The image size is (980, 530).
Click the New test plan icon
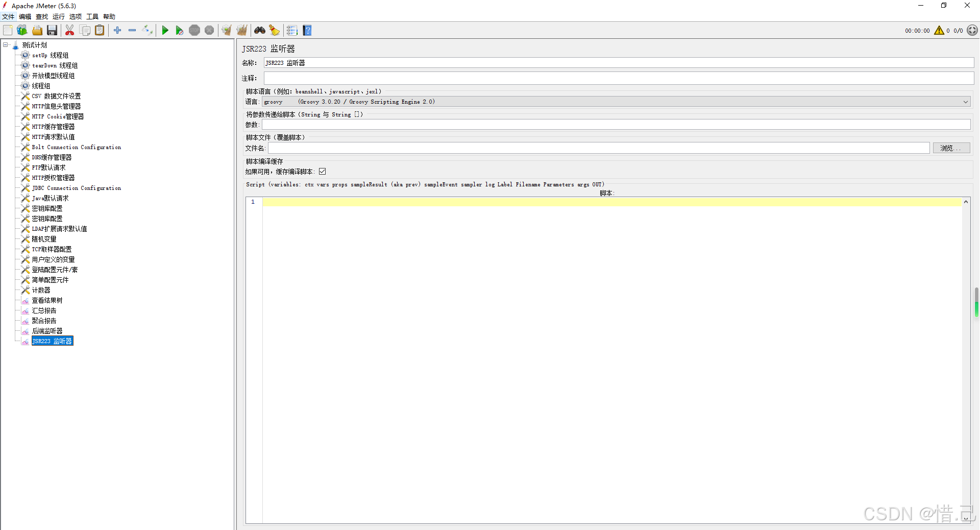tap(8, 31)
